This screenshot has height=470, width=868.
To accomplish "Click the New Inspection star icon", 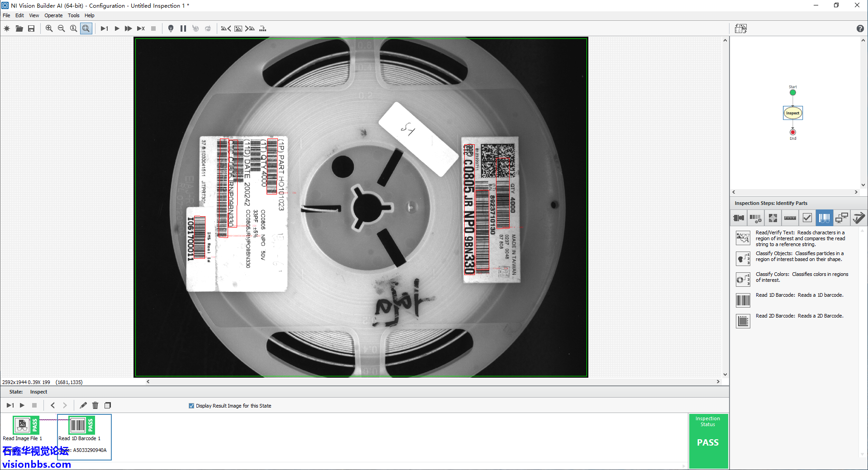I will click(7, 28).
